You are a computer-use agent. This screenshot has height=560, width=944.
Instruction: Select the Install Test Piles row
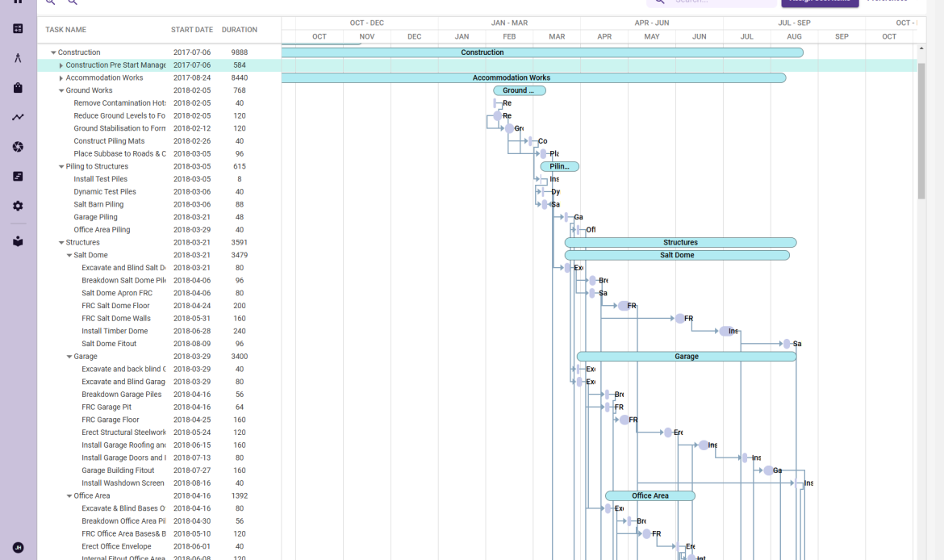coord(159,179)
